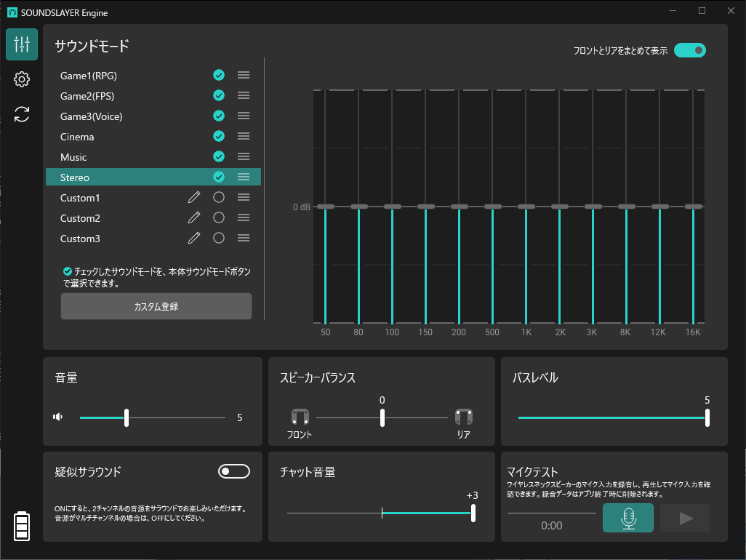This screenshot has width=746, height=560.
Task: Select the Custom3 sound mode
Action: tap(153, 238)
